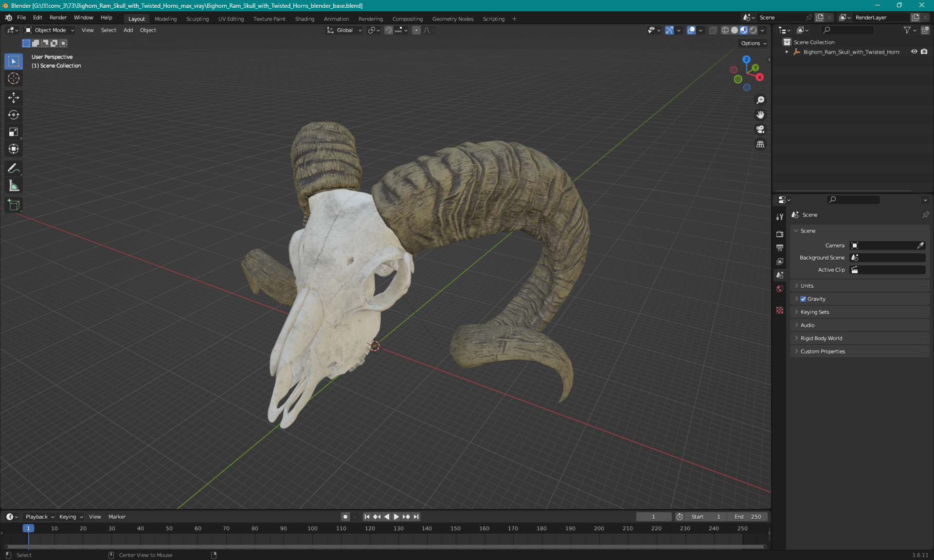Viewport: 934px width, 560px height.
Task: Open the View Layer properties tab
Action: (780, 261)
